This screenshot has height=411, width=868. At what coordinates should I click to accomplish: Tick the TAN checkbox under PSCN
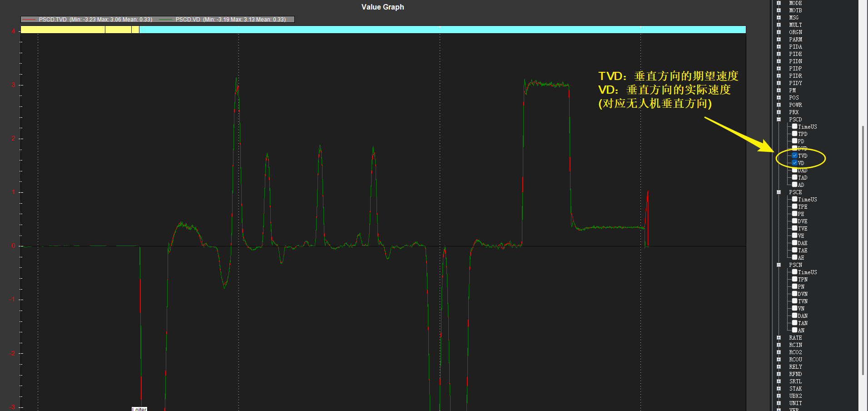[794, 323]
